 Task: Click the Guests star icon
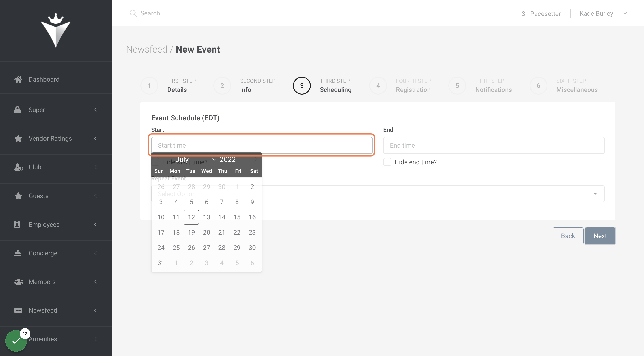[x=18, y=196]
